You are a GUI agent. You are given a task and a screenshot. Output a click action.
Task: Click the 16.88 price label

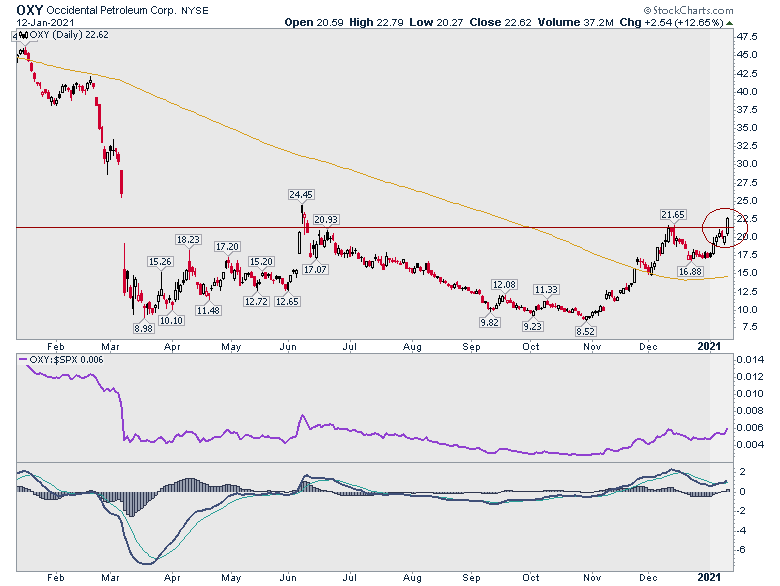click(690, 272)
